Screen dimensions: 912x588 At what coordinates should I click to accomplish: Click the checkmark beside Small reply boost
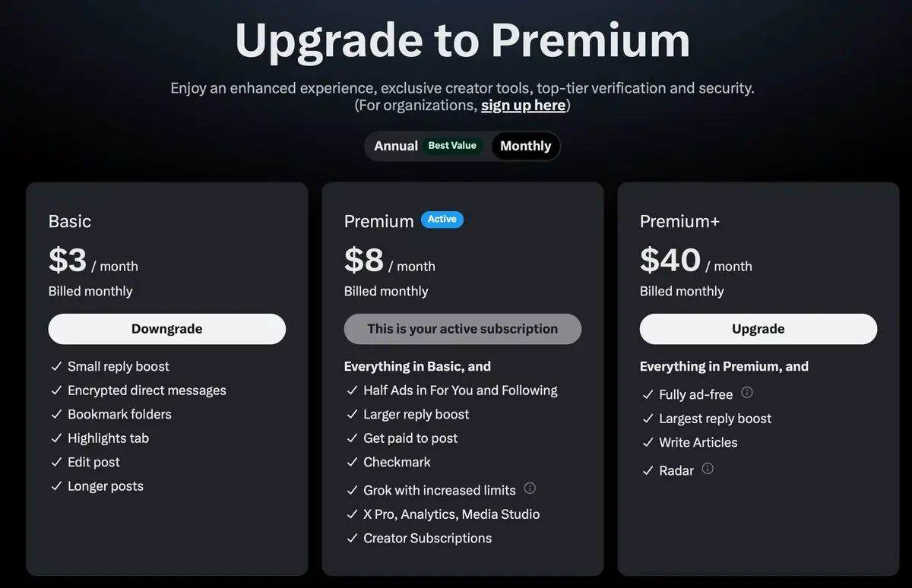56,366
